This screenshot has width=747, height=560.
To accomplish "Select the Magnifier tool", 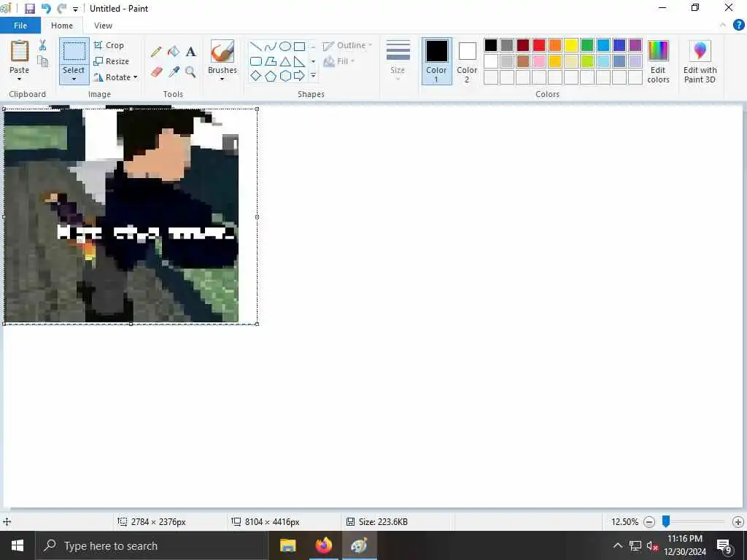I will coord(190,72).
